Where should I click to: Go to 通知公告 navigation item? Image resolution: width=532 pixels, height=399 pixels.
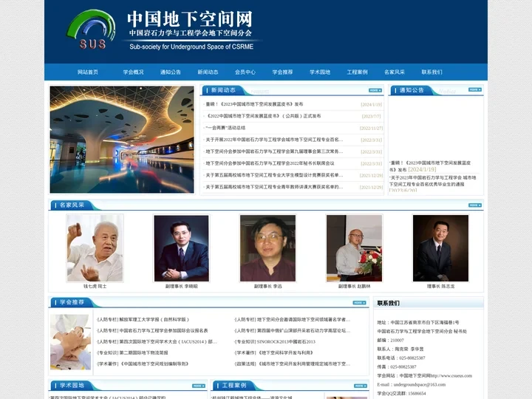[171, 72]
